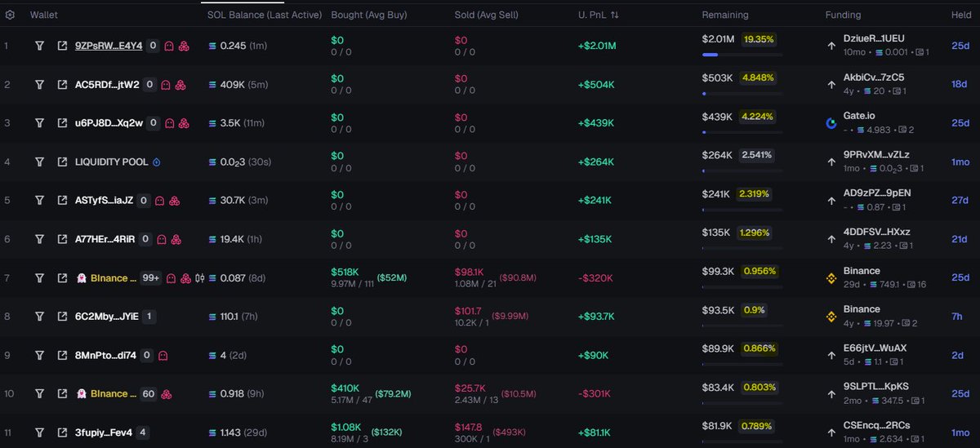
Task: Open the external link icon for u6PJ8D...Xq2w
Action: (x=62, y=123)
